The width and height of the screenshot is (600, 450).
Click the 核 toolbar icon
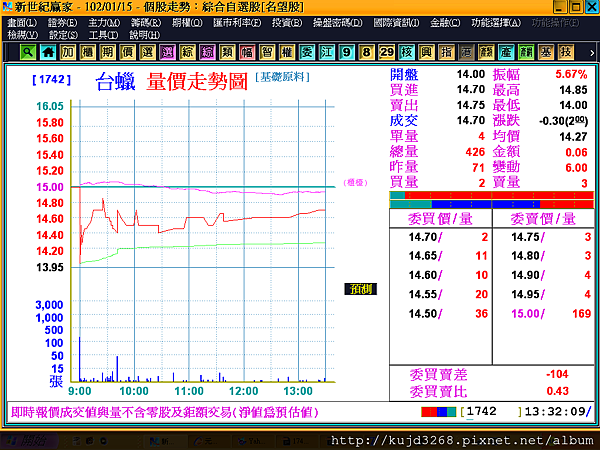406,52
